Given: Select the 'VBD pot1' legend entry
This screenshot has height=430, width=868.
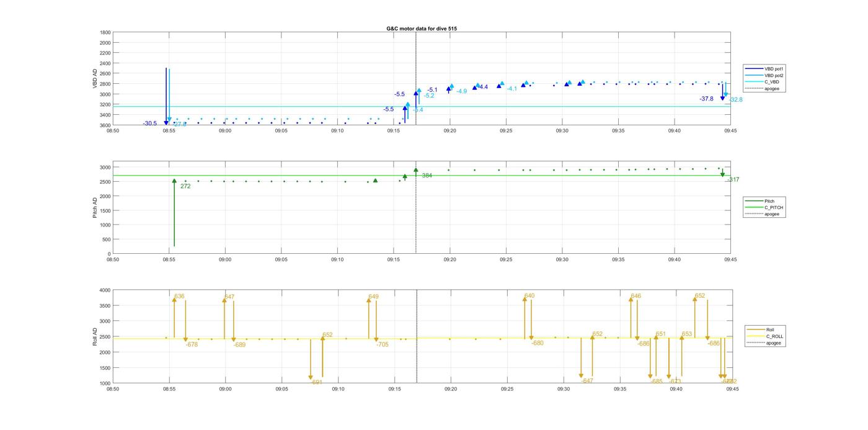Looking at the screenshot, I should click(765, 69).
